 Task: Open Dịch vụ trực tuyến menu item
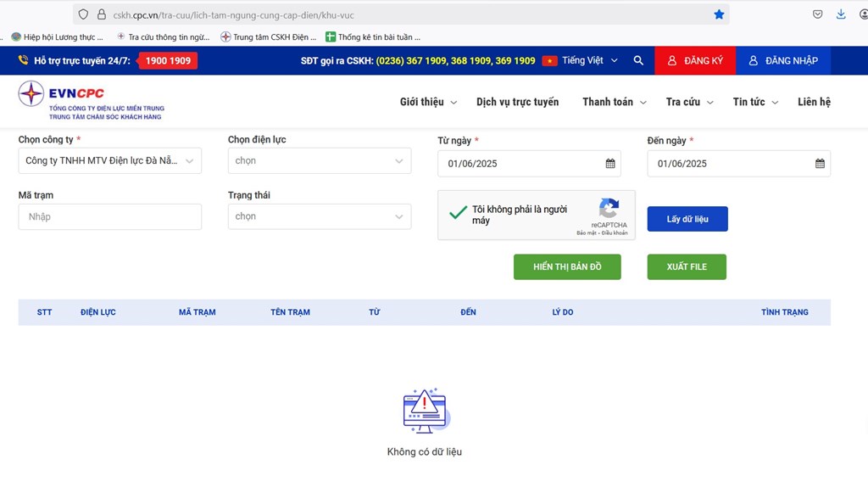(518, 102)
